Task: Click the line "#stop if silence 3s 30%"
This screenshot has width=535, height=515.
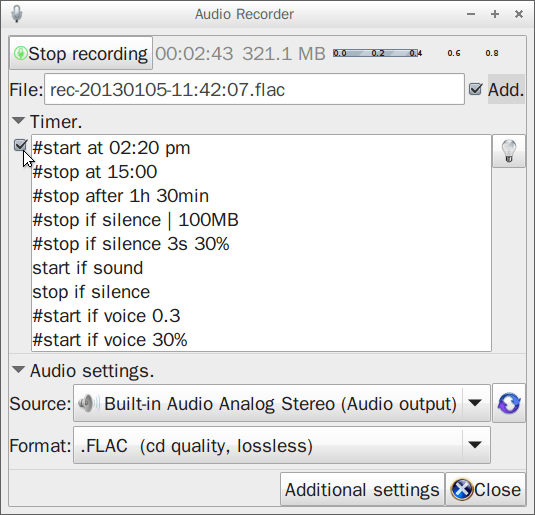Action: 131,244
